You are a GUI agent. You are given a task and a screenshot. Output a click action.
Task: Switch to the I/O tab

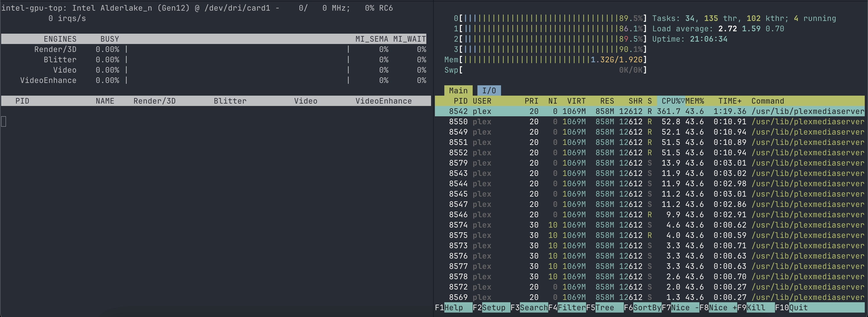[489, 91]
